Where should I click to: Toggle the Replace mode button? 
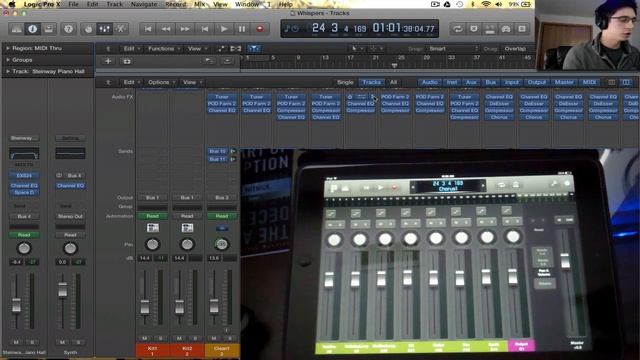click(x=473, y=29)
